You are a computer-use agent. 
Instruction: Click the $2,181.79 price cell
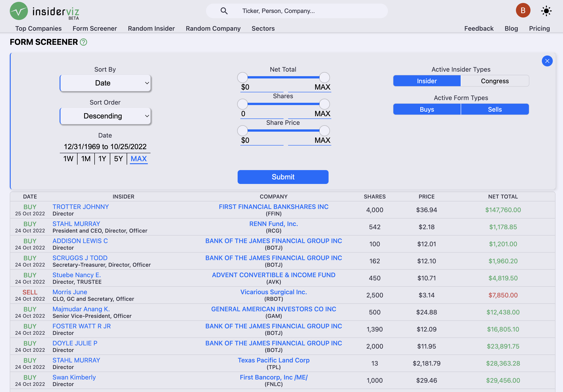(x=426, y=363)
